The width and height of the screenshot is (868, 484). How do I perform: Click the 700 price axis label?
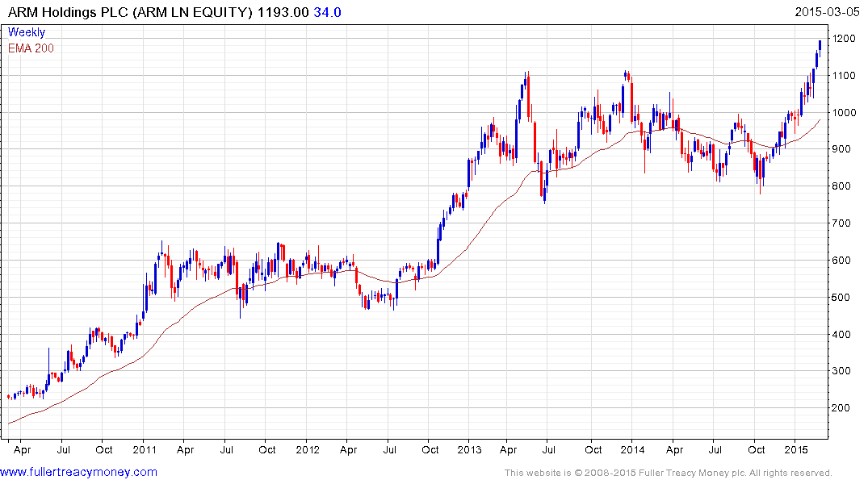pyautogui.click(x=841, y=223)
